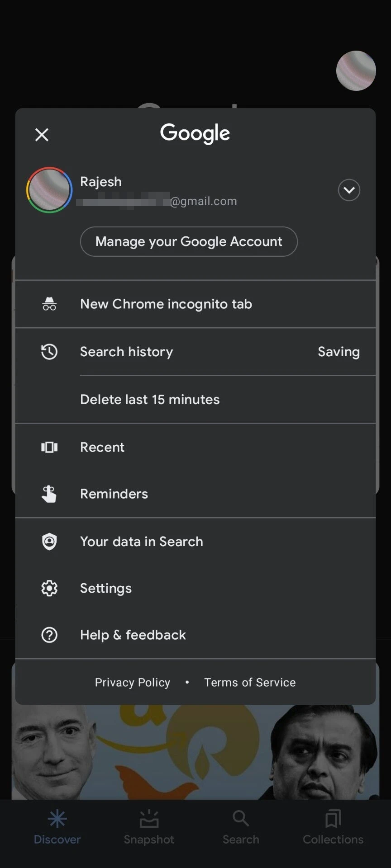Image resolution: width=391 pixels, height=868 pixels.
Task: Tap Manage your Google Account button
Action: [x=189, y=241]
